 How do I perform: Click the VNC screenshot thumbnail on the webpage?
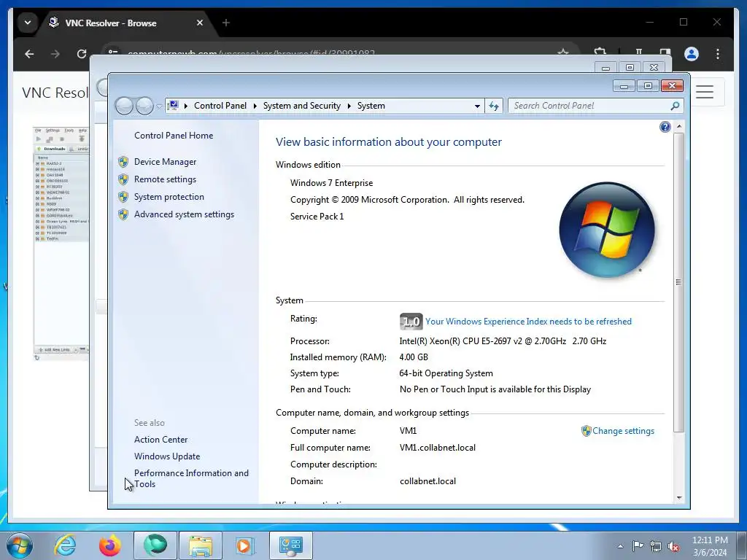[x=61, y=244]
